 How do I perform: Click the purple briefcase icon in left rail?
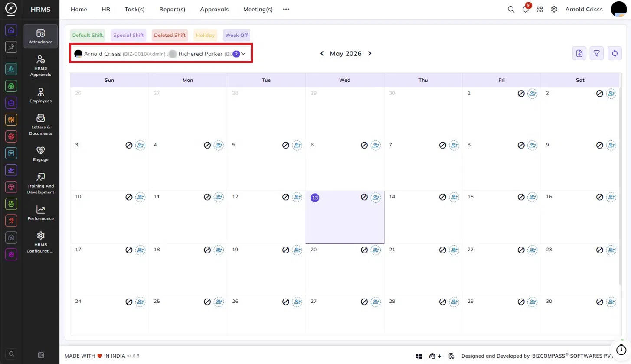pos(11,103)
